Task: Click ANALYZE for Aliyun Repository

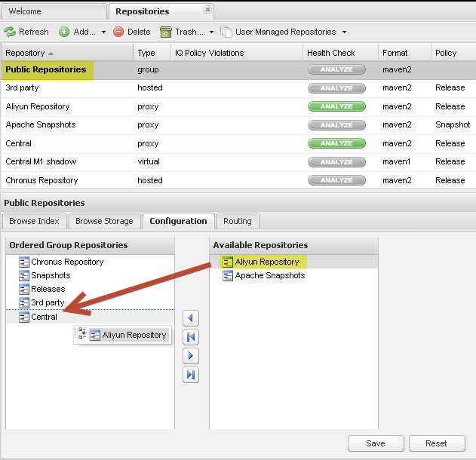Action: [x=336, y=106]
